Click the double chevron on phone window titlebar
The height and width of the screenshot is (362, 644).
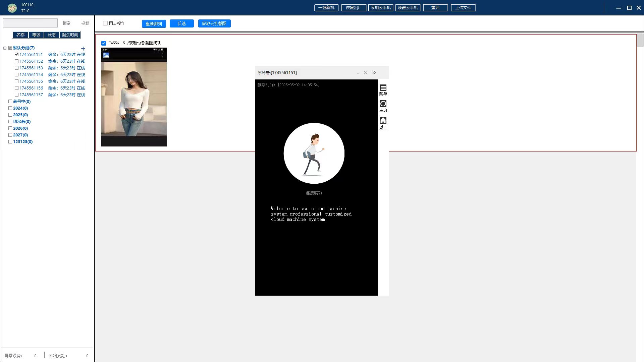tap(374, 73)
